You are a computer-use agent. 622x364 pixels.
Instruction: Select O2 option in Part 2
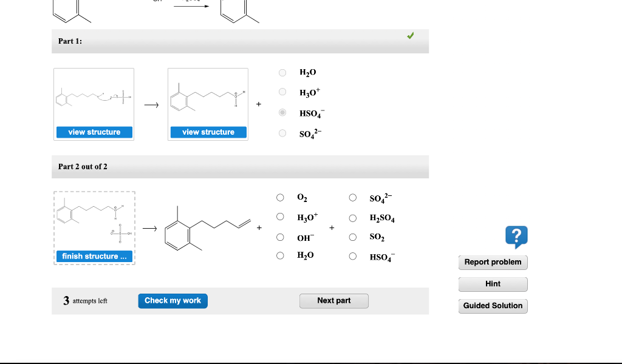pyautogui.click(x=280, y=197)
